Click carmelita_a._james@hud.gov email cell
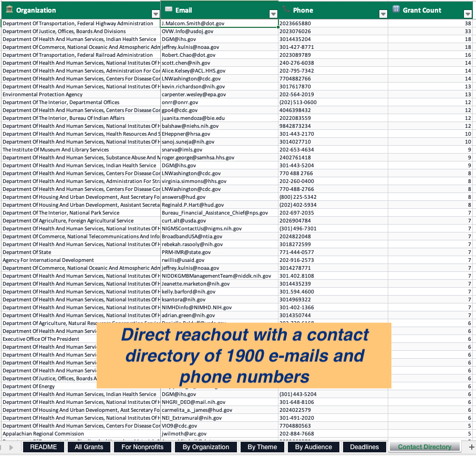The height and width of the screenshot is (456, 476). click(219, 410)
